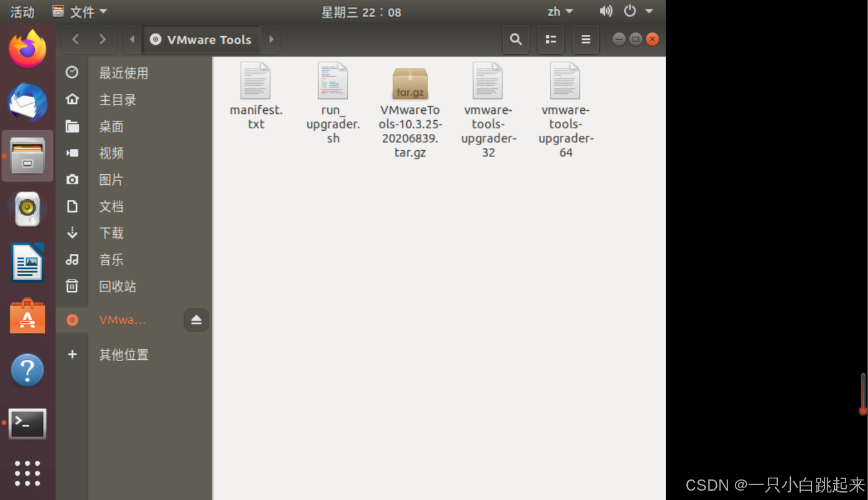
Task: Click the VMwareTools-10.3.25-20206839.tar.gz name
Action: point(410,131)
